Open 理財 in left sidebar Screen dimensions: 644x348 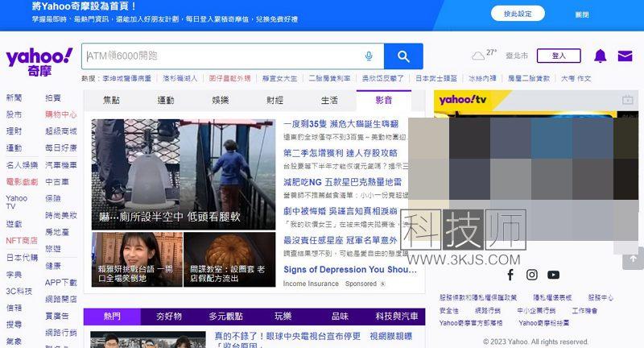(14, 131)
